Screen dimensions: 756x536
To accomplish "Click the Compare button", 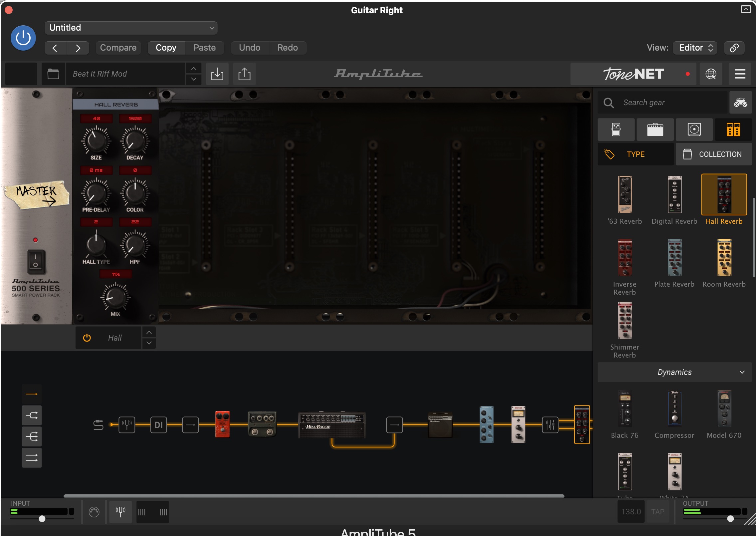I will 118,48.
